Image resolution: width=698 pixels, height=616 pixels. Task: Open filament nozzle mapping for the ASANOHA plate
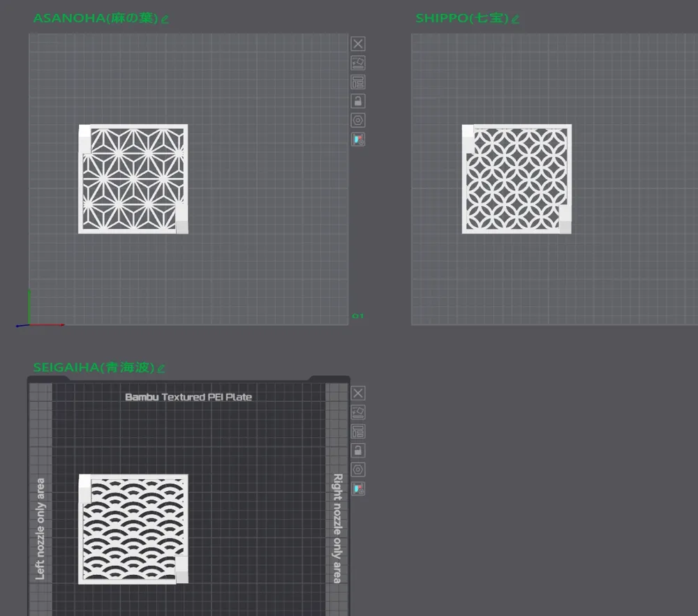pyautogui.click(x=358, y=140)
